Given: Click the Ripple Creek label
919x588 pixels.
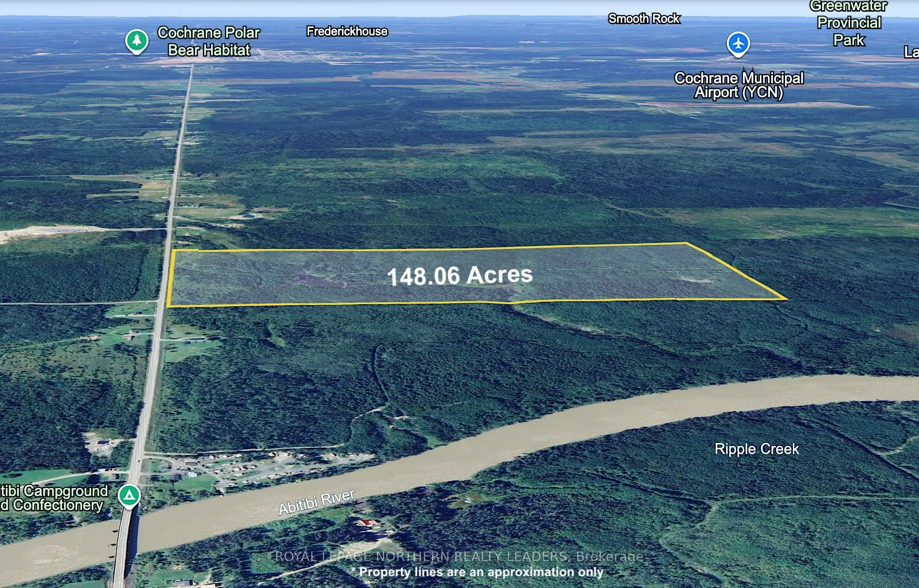Looking at the screenshot, I should click(x=756, y=449).
